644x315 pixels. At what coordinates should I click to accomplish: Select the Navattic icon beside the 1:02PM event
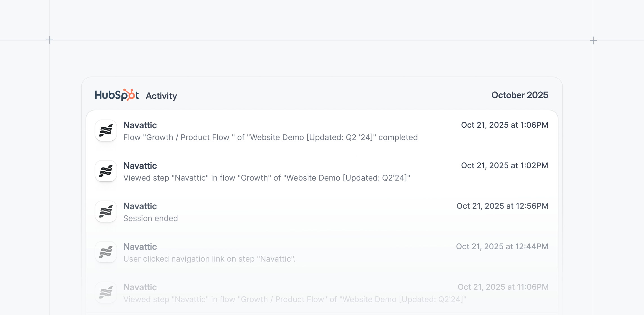(x=106, y=171)
